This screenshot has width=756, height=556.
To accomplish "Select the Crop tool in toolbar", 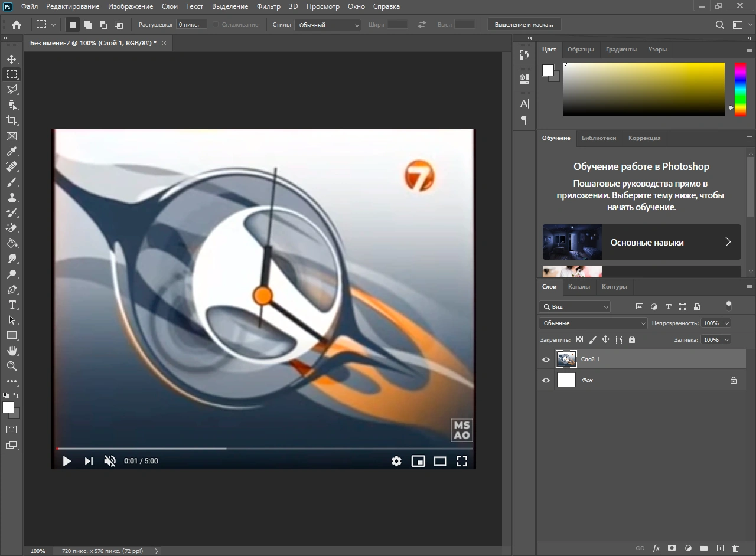I will (12, 120).
